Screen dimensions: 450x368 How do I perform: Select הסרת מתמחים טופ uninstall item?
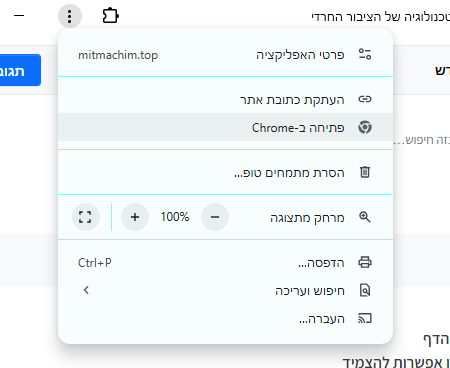coord(225,172)
